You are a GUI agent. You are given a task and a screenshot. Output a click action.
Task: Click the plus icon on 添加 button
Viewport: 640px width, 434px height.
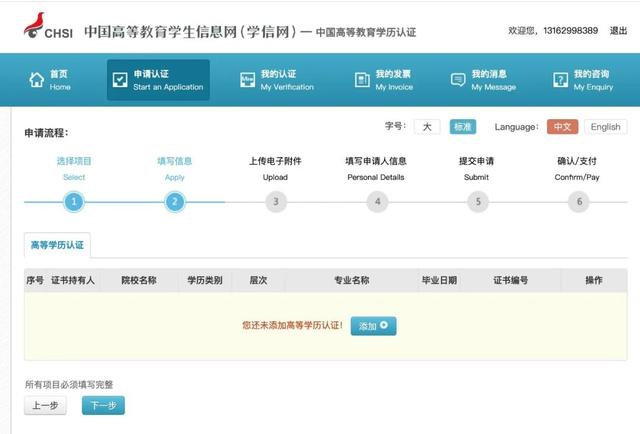tap(384, 325)
